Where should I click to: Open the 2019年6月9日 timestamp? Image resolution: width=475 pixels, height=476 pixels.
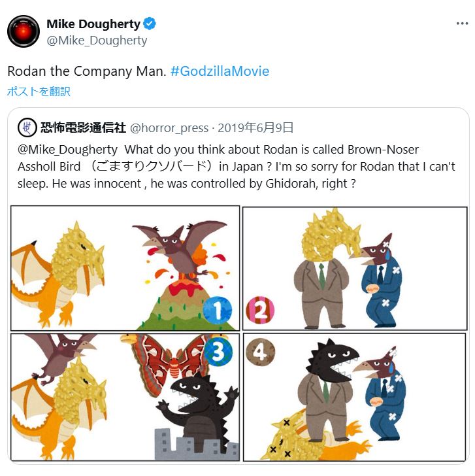point(255,127)
